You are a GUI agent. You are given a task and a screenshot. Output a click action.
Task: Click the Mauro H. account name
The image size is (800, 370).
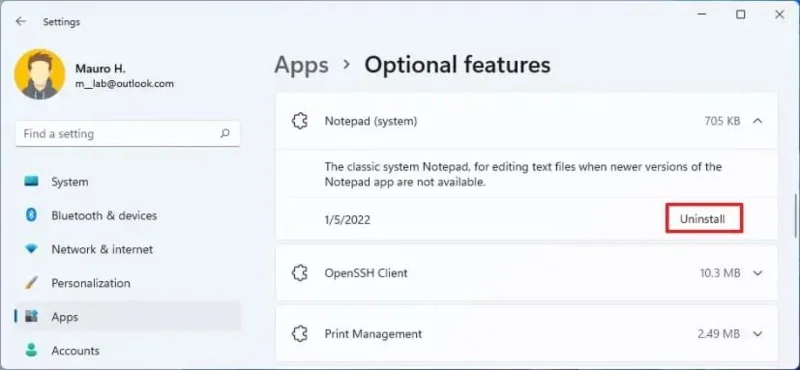[100, 68]
